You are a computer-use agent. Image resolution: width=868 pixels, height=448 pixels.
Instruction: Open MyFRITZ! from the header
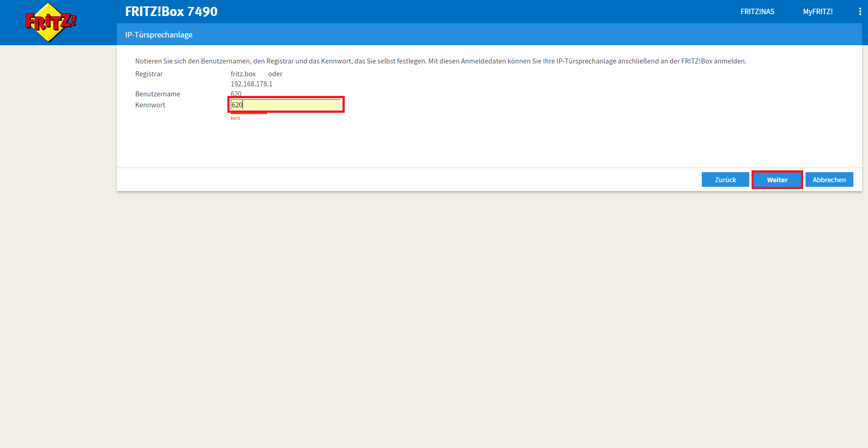817,12
